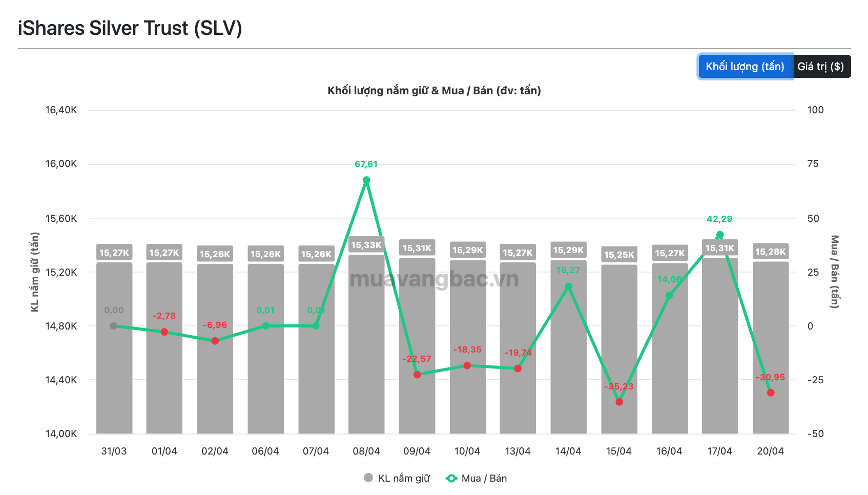
Task: Switch to Khối lượng (tấn) view
Action: (x=745, y=67)
